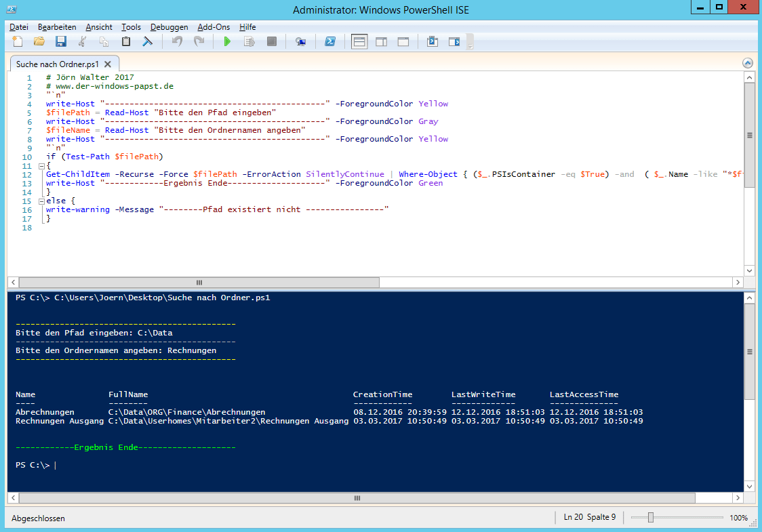The image size is (762, 532).
Task: Open the Debuggen menu
Action: pos(169,27)
